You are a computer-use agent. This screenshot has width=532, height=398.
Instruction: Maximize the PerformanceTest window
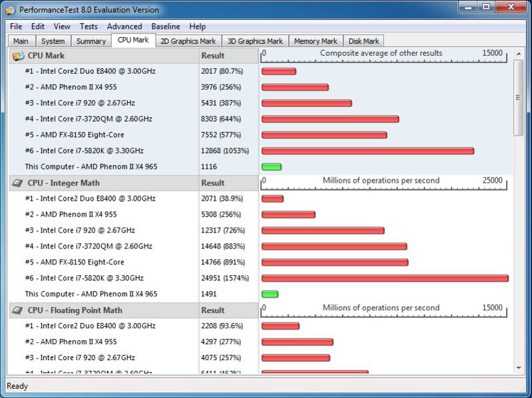pos(486,7)
